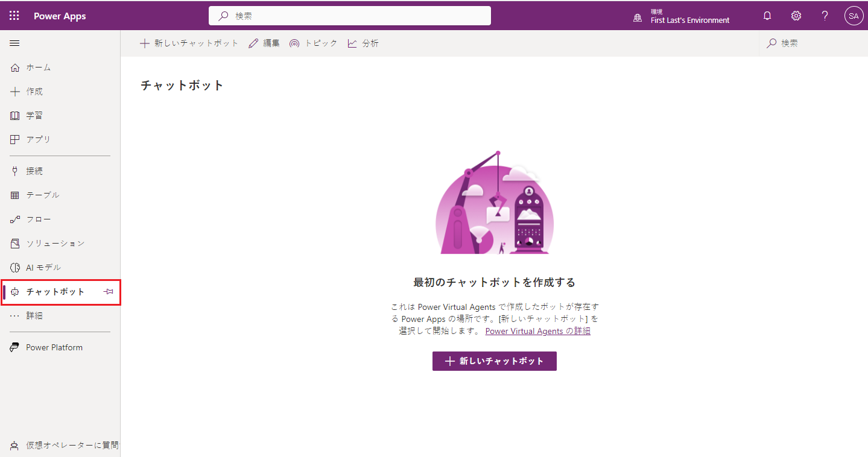Collapse the left navigation hamburger menu
The image size is (868, 457).
(15, 43)
